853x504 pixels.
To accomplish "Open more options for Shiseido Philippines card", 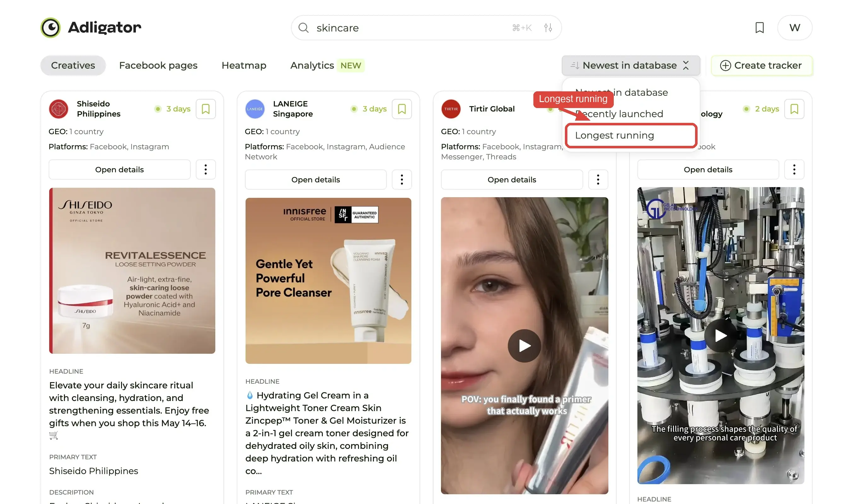I will 206,169.
